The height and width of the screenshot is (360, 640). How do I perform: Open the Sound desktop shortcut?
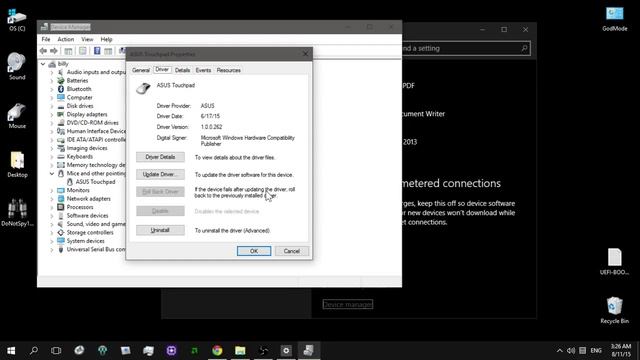click(x=17, y=66)
